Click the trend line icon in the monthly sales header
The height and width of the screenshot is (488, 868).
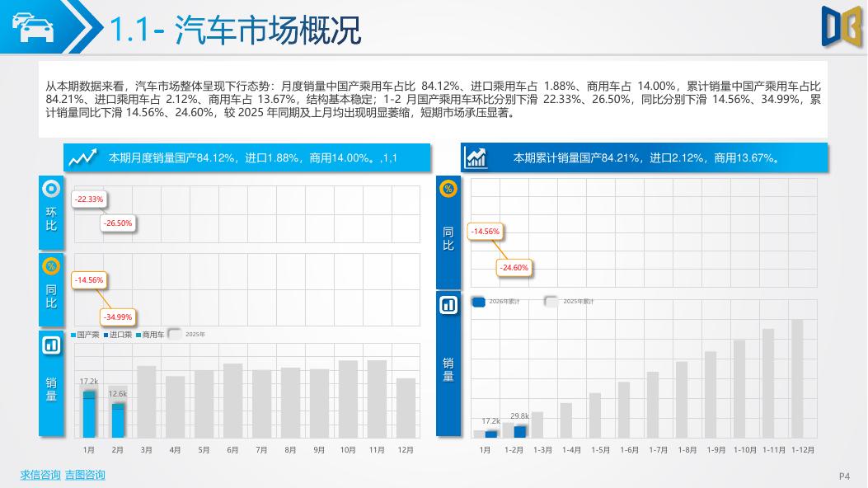coord(82,157)
